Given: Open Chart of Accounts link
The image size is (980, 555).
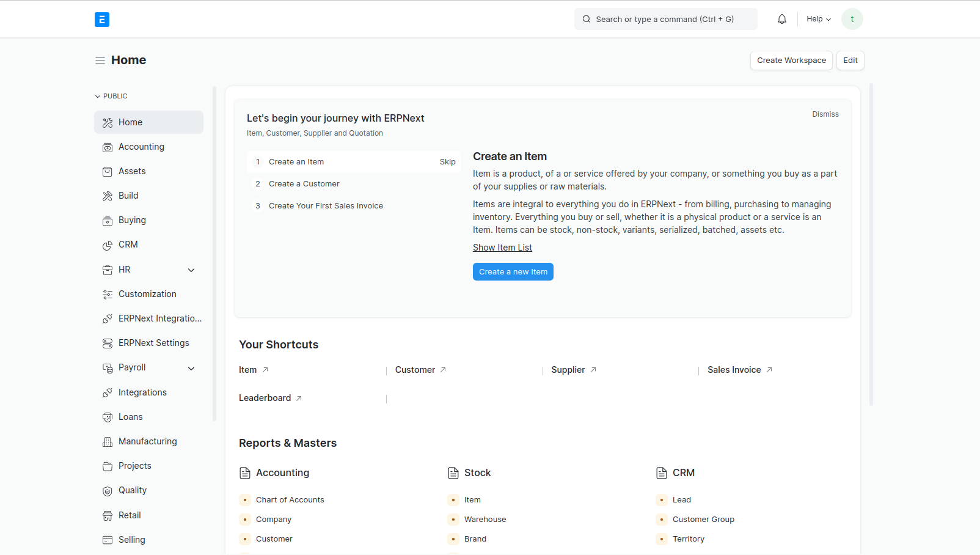Looking at the screenshot, I should click(x=290, y=500).
